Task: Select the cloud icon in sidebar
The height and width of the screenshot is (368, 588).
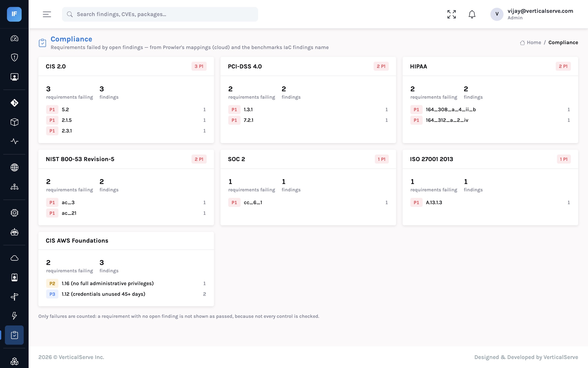Action: 14,258
